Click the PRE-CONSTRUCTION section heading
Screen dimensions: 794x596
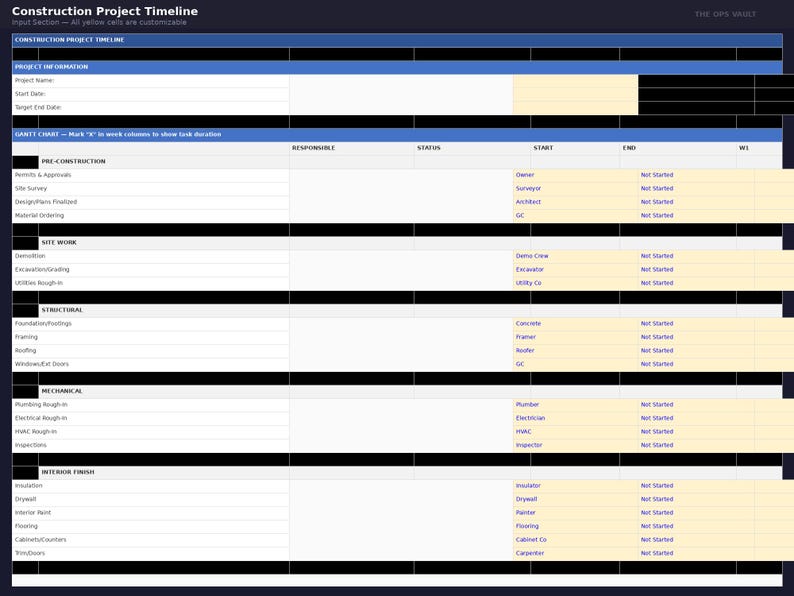(164, 162)
